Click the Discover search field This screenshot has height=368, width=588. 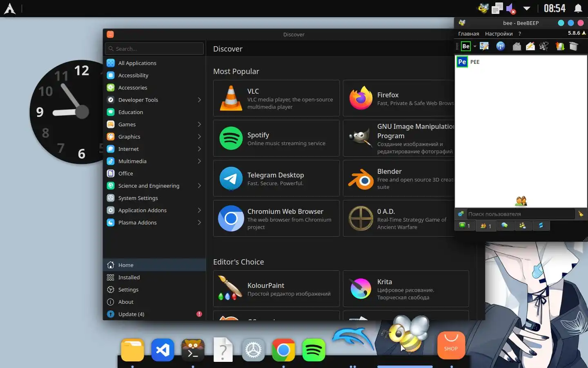pos(154,49)
